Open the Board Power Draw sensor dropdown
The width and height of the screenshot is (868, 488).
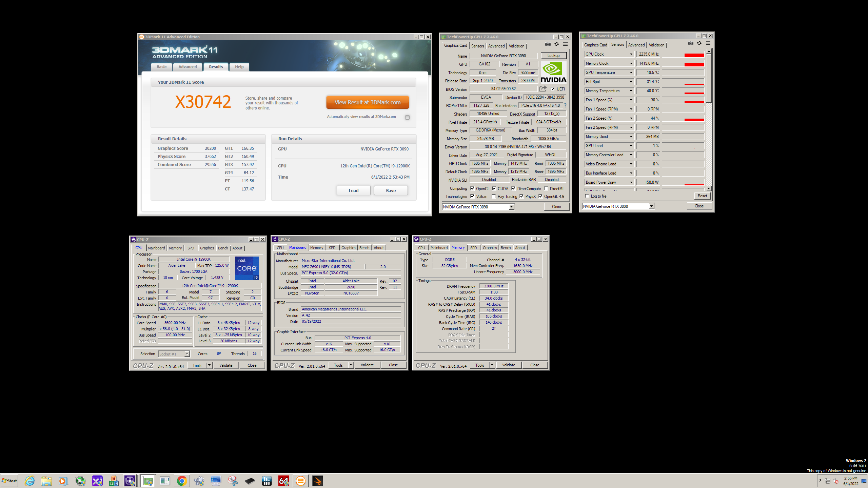tap(631, 182)
